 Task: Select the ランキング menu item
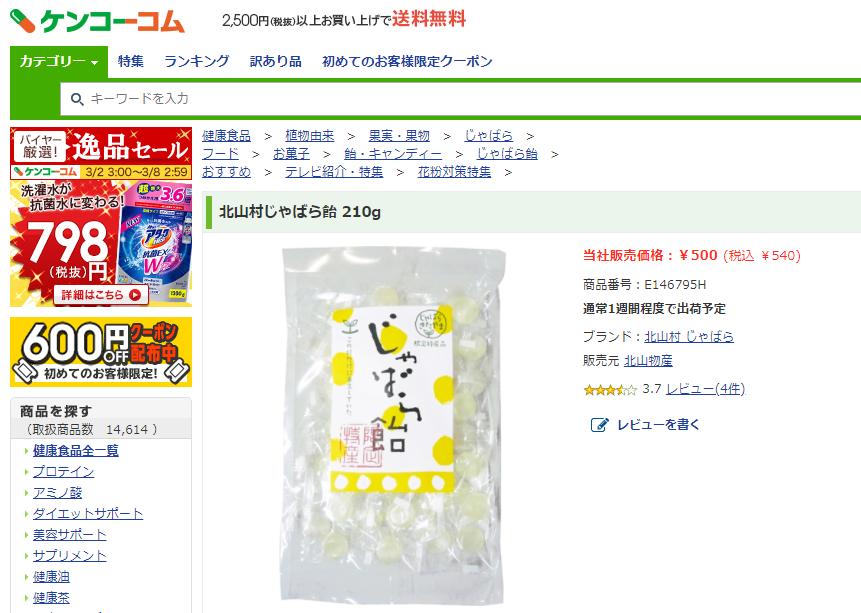coord(197,62)
